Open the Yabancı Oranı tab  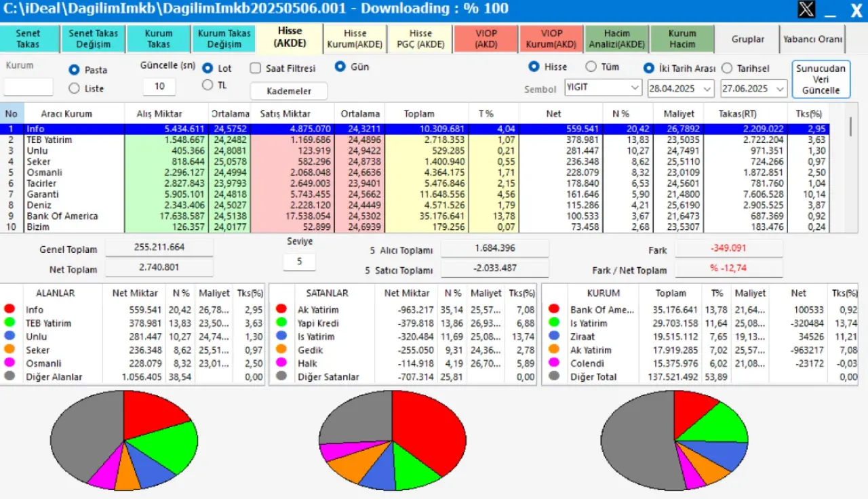(x=812, y=39)
